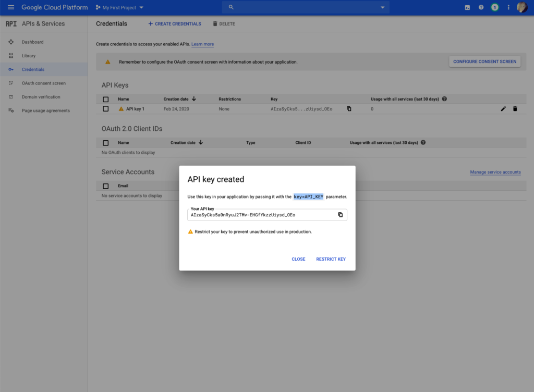Click the Credentials key icon
Viewport: 534px width, 392px height.
11,69
